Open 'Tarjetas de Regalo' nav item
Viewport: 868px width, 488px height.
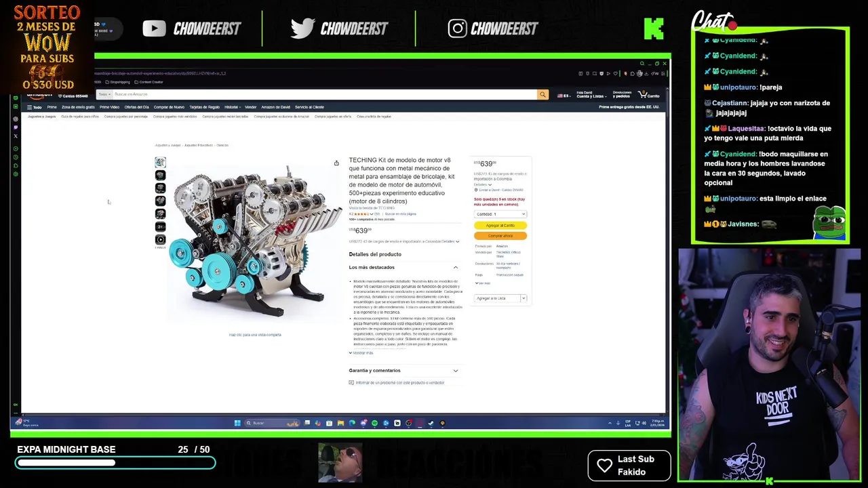point(205,107)
